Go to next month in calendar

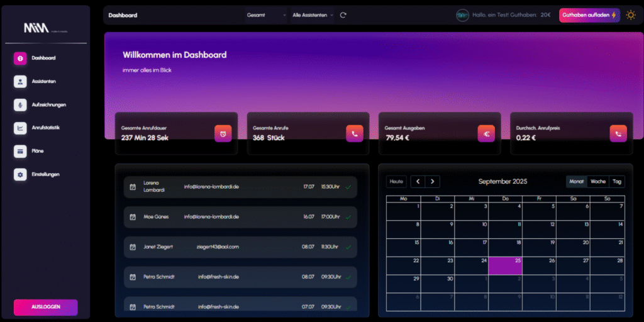click(x=433, y=181)
